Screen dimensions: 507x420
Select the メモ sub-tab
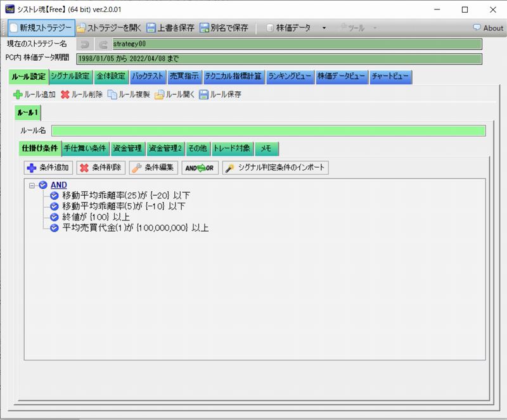pyautogui.click(x=266, y=148)
